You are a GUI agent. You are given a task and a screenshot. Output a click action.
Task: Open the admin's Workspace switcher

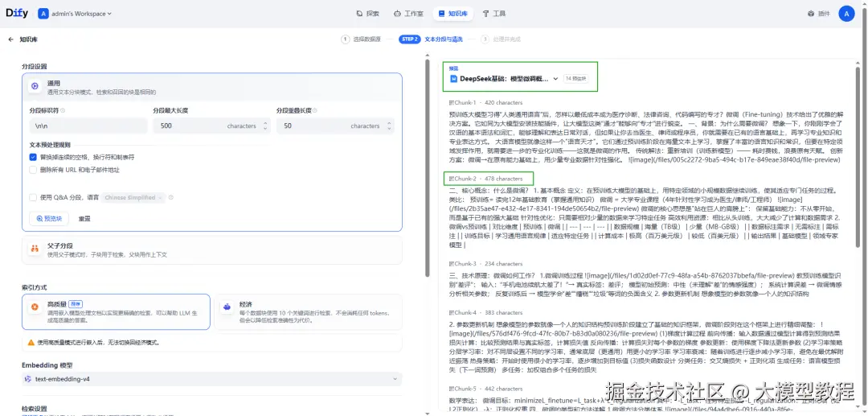(75, 14)
